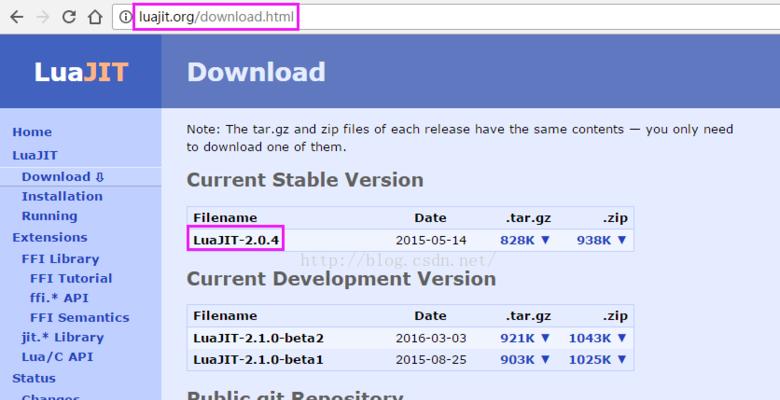Download LuaJIT-2.1.0-beta2 tar.gz (921K)

525,338
